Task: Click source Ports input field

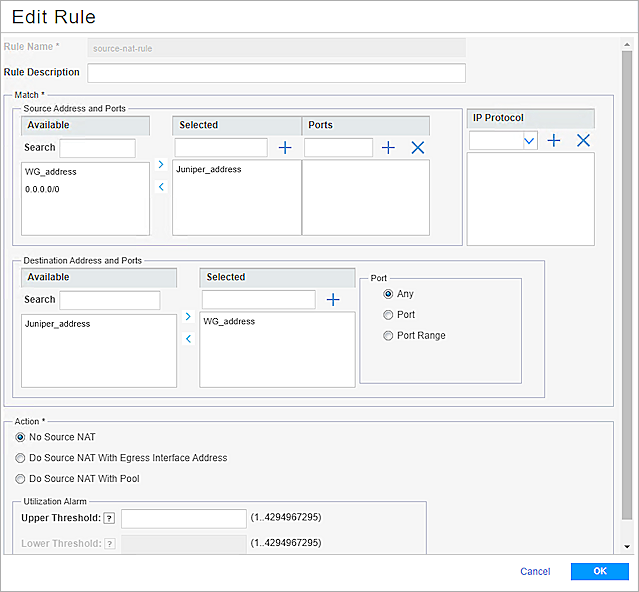Action: pyautogui.click(x=338, y=147)
